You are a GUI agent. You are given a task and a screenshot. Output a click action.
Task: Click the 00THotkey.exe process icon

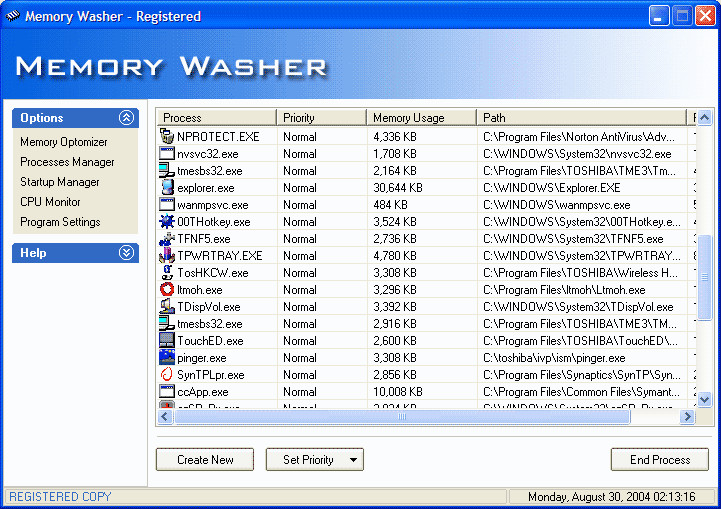[167, 221]
